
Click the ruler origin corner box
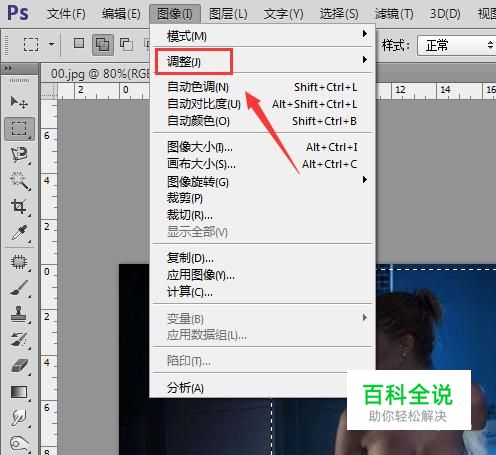pos(49,90)
